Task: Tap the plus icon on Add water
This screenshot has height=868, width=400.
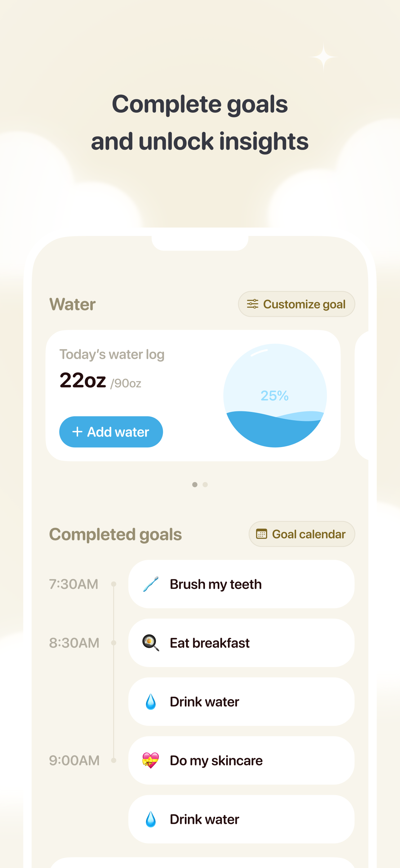Action: click(78, 432)
